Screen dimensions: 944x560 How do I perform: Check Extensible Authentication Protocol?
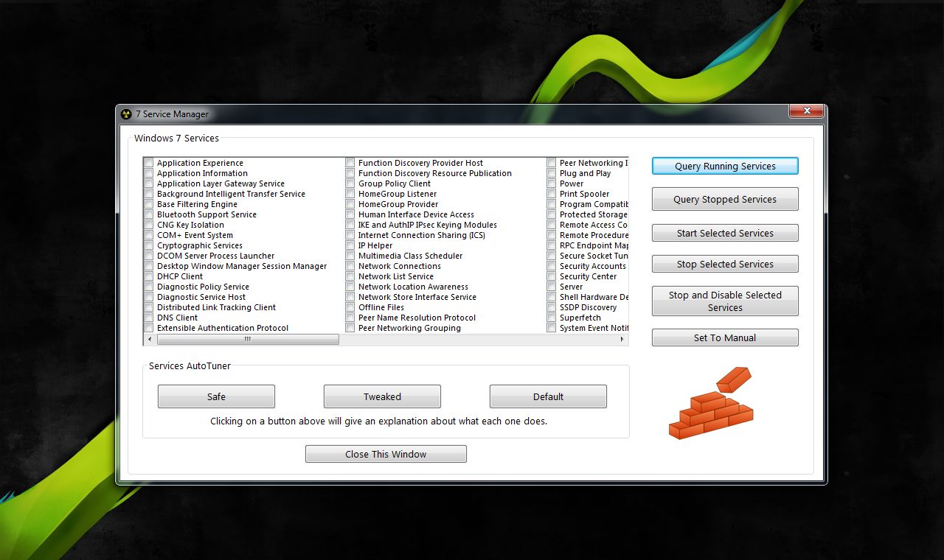click(x=149, y=328)
